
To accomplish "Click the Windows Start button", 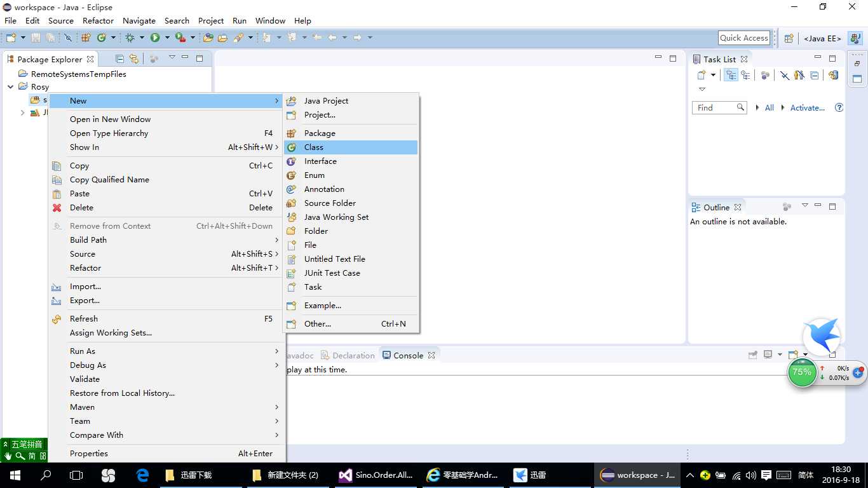I will tap(15, 475).
